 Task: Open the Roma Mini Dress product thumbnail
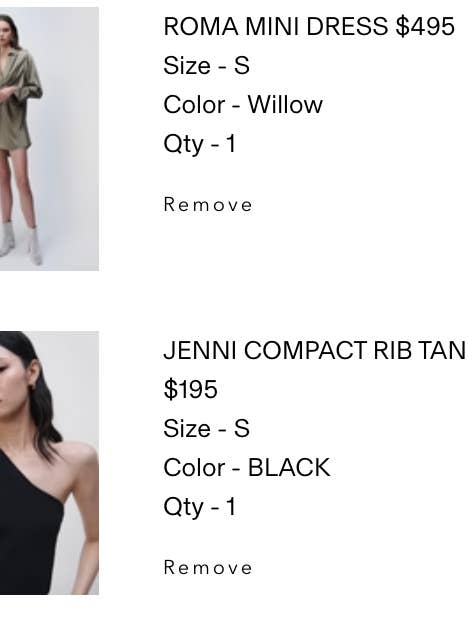49,139
